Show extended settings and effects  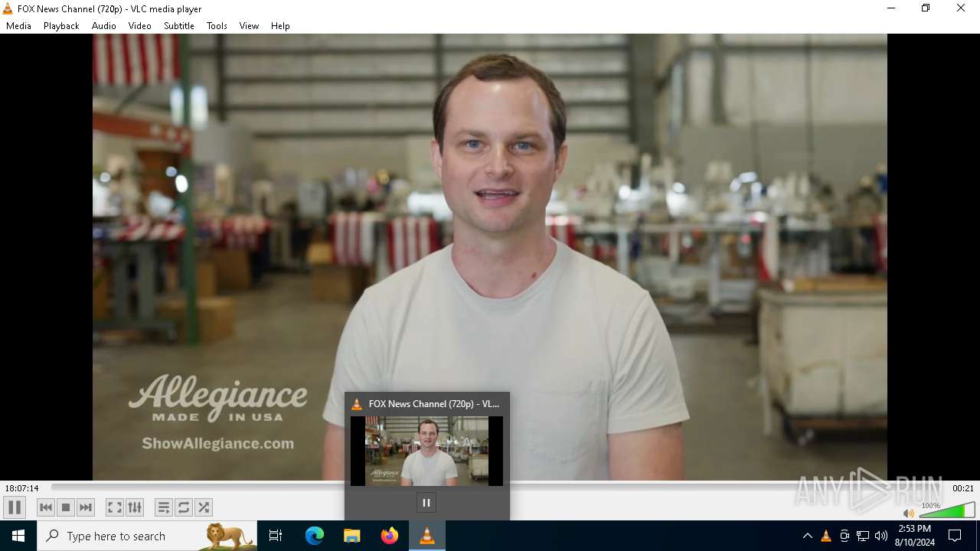(x=135, y=507)
